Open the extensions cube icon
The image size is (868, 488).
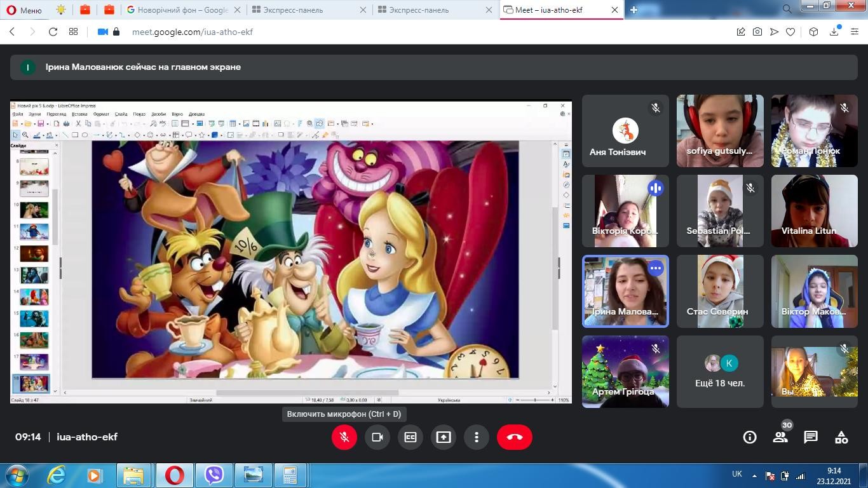[813, 32]
